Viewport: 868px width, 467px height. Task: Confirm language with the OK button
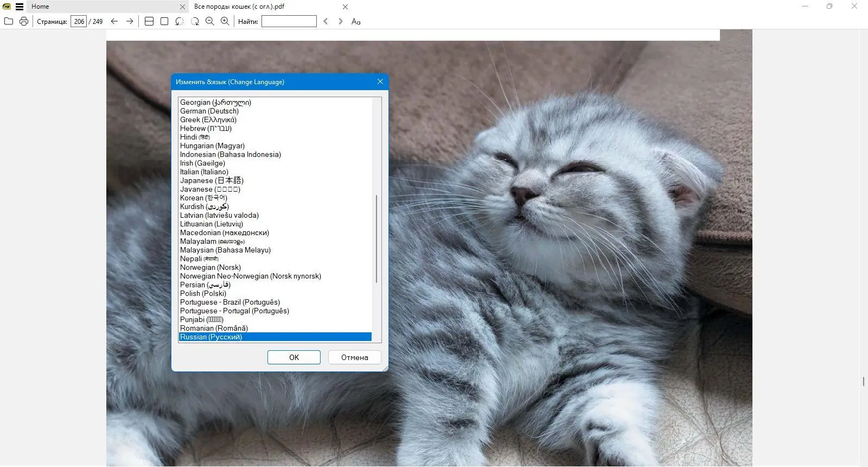pyautogui.click(x=294, y=357)
